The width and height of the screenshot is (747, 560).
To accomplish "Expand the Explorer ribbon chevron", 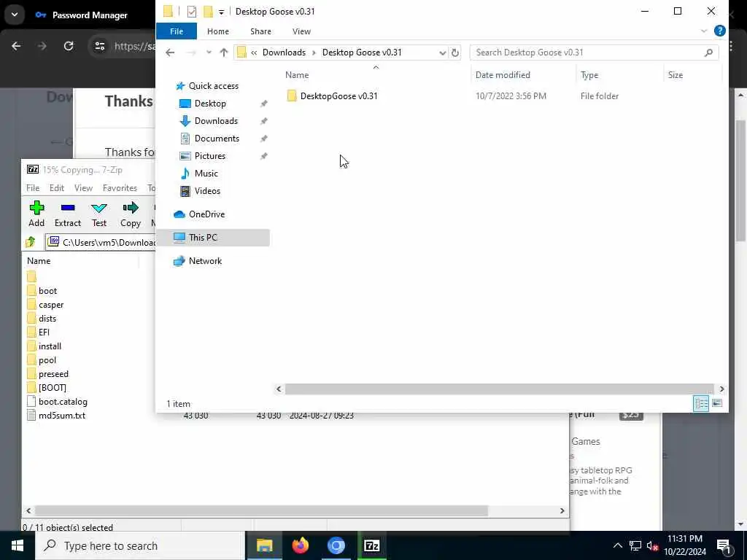I will (704, 31).
